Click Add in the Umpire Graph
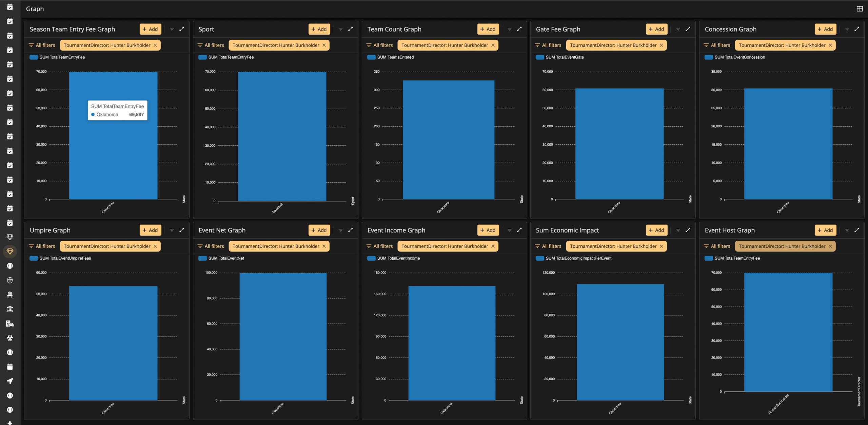868x425 pixels. pos(150,230)
